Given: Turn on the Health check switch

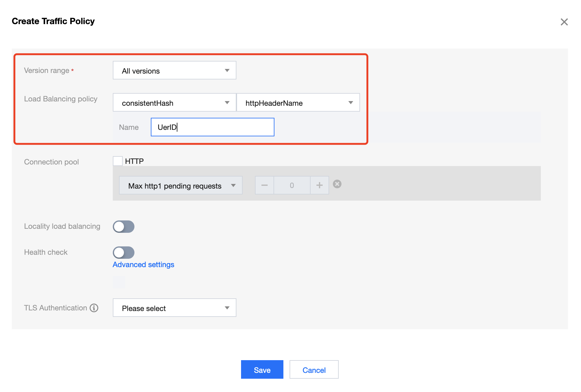Looking at the screenshot, I should coord(124,253).
